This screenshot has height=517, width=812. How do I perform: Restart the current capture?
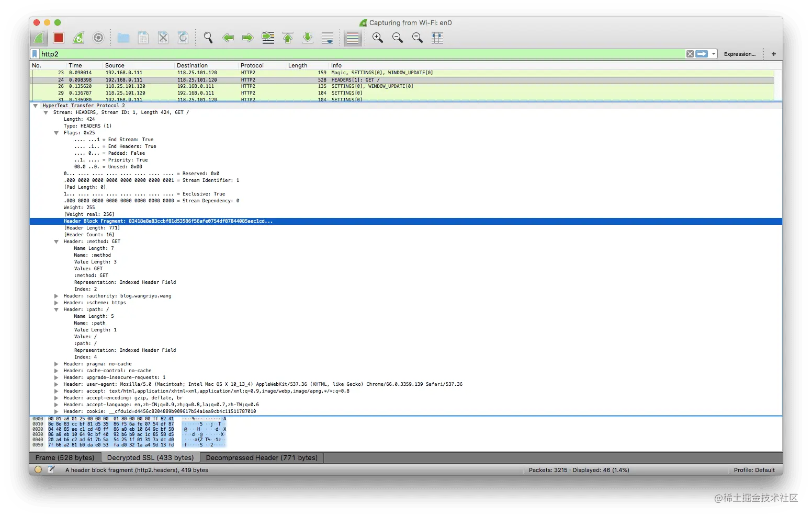(78, 38)
